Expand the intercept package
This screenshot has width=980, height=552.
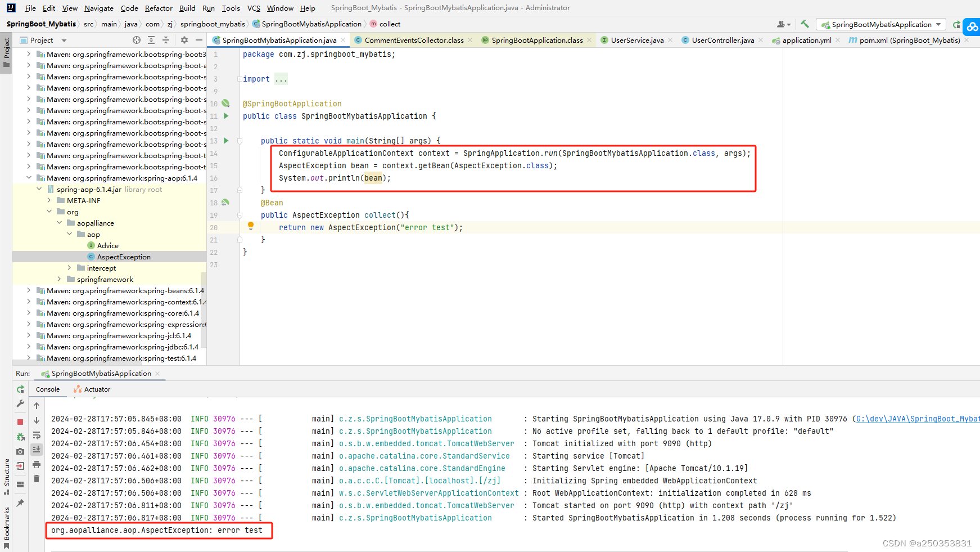(x=69, y=268)
